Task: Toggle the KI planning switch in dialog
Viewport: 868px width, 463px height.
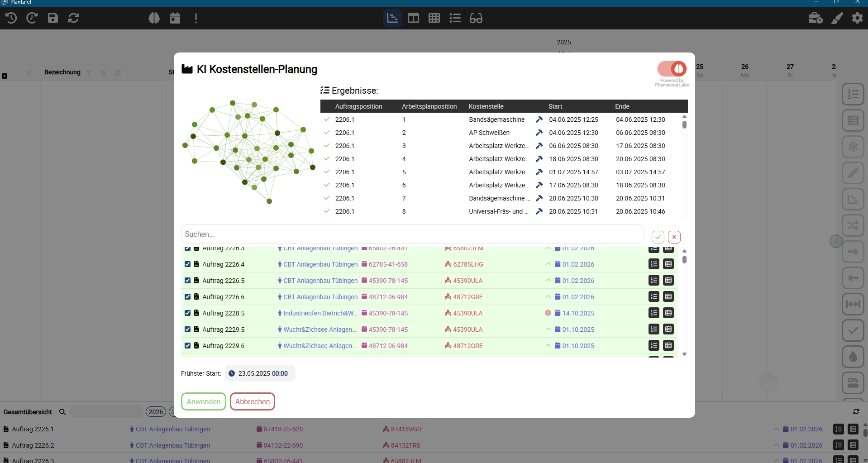Action: pos(672,69)
